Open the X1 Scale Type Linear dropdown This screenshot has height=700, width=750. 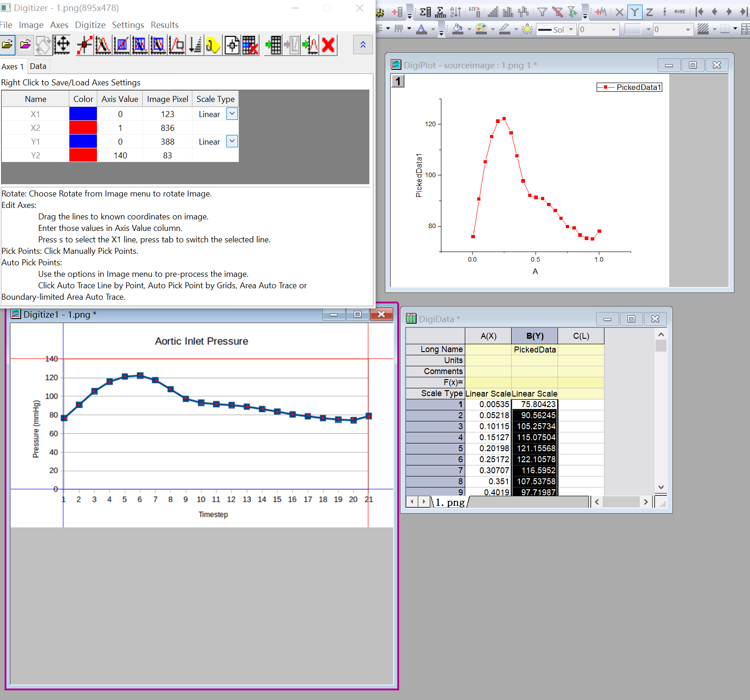[x=232, y=113]
